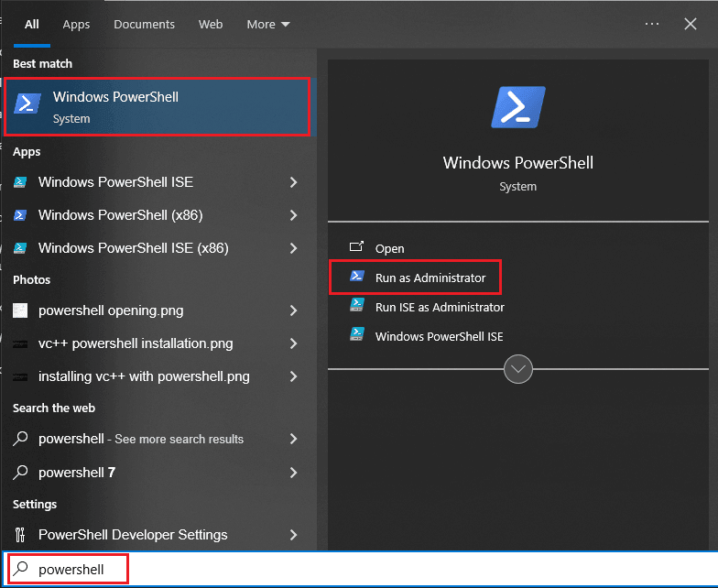Click installing vc++ with powershell.png thumbnail
This screenshot has width=718, height=588.
coord(20,377)
